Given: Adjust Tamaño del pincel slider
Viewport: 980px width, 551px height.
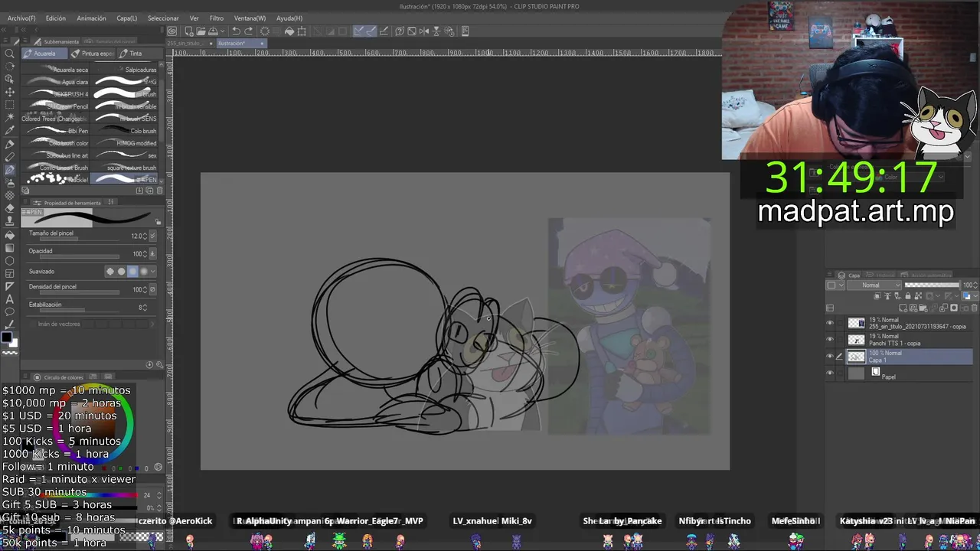Looking at the screenshot, I should [80, 239].
